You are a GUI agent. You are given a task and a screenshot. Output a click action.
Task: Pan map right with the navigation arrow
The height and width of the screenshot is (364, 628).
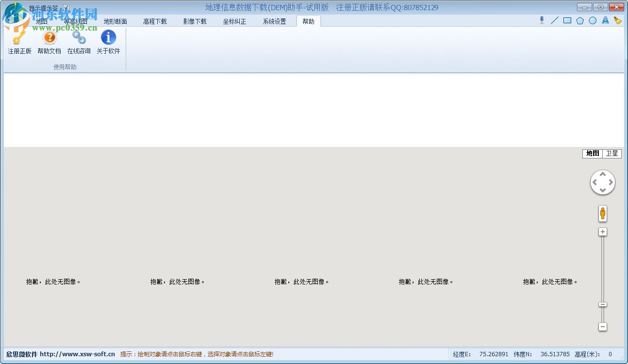click(x=611, y=183)
